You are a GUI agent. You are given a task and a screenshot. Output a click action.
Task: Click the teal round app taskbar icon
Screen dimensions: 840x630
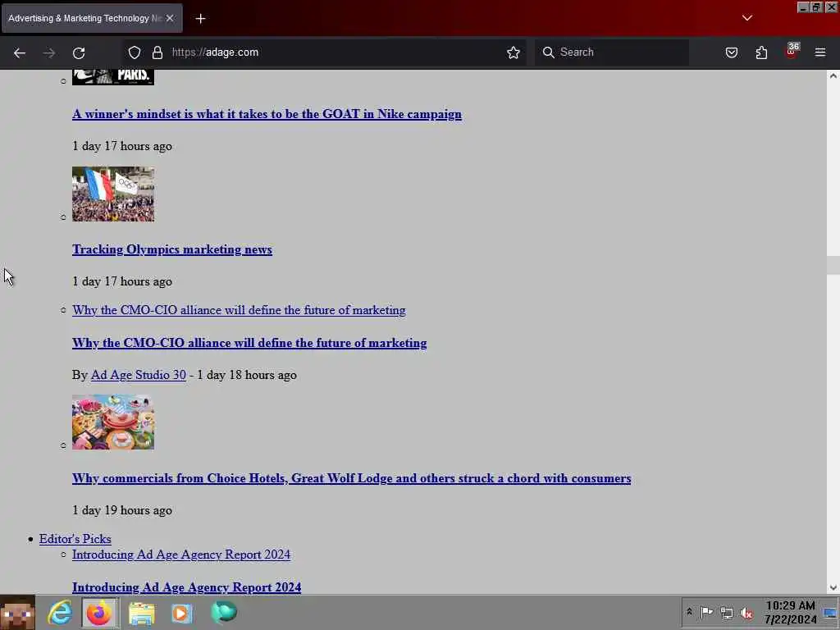click(224, 612)
